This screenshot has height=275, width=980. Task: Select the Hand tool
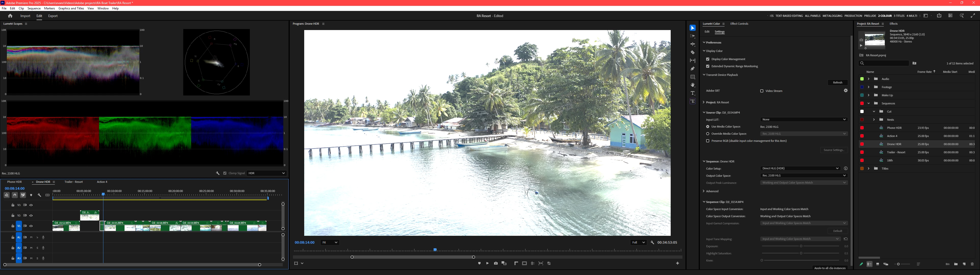pos(692,85)
